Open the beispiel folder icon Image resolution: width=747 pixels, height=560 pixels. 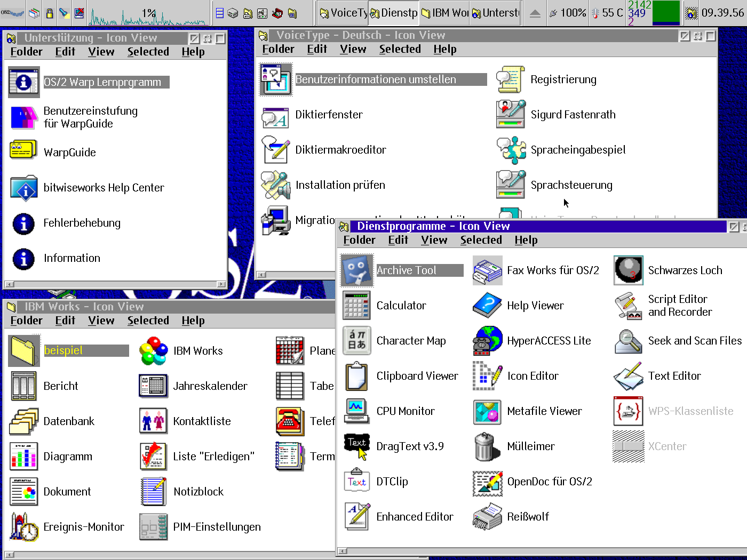24,350
